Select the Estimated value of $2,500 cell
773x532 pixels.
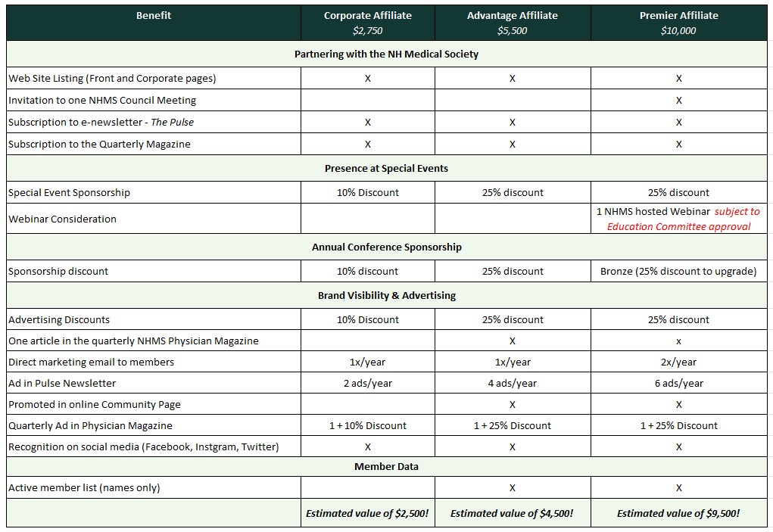pyautogui.click(x=367, y=513)
